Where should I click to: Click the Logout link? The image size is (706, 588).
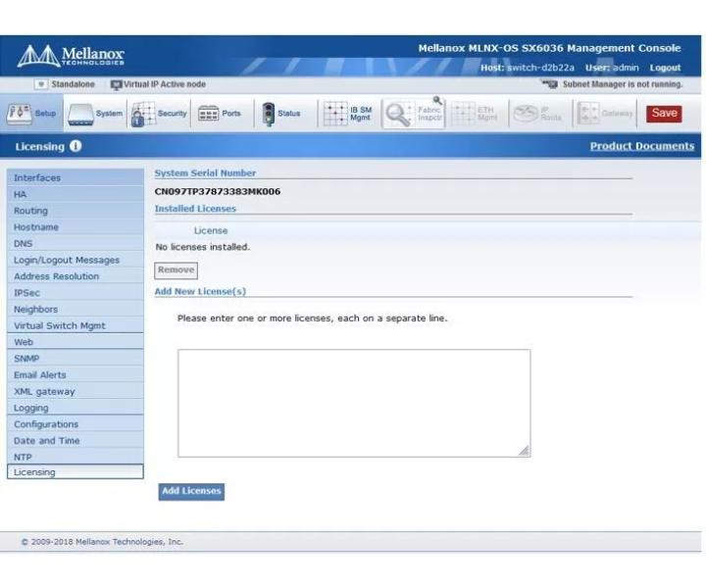665,68
